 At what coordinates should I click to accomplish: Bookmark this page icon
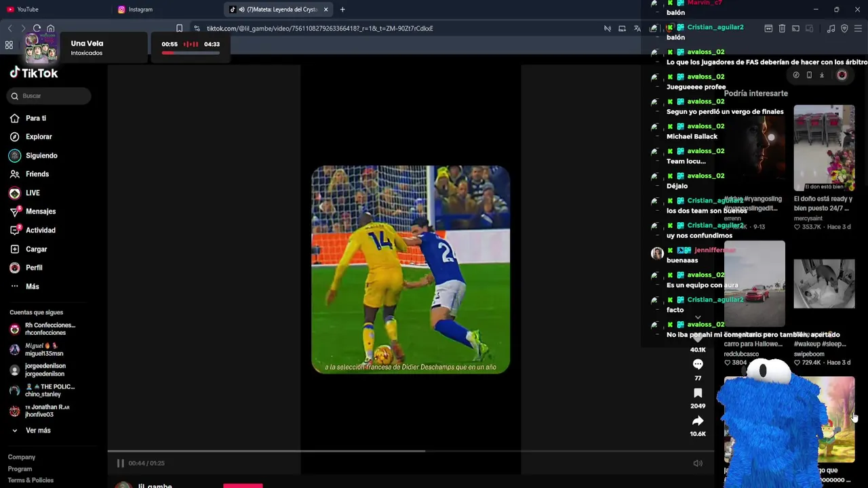[x=179, y=28]
